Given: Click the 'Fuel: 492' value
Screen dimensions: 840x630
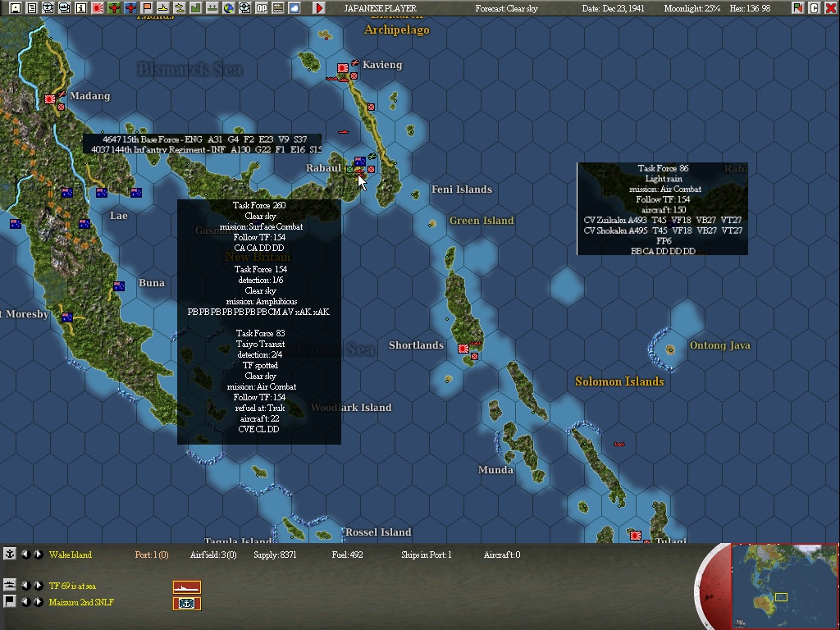Looking at the screenshot, I should pos(347,555).
